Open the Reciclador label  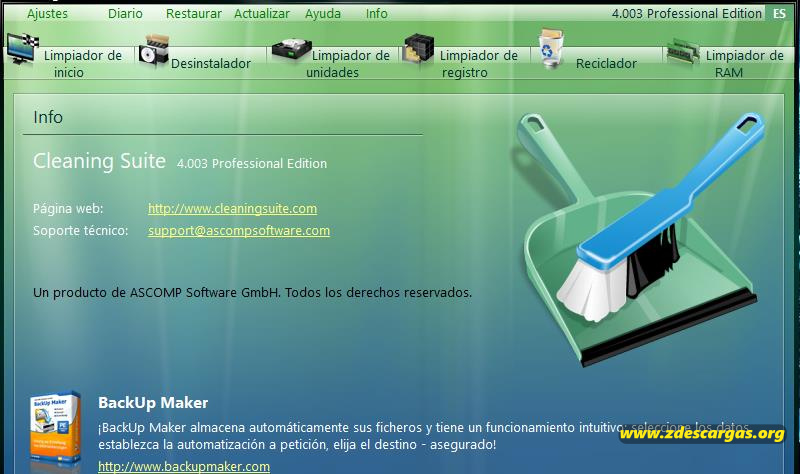[606, 64]
